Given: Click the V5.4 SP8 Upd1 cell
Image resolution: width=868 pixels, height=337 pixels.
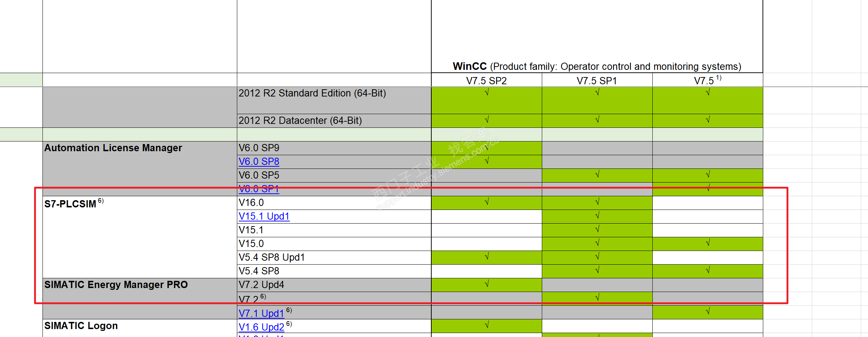Looking at the screenshot, I should 334,257.
